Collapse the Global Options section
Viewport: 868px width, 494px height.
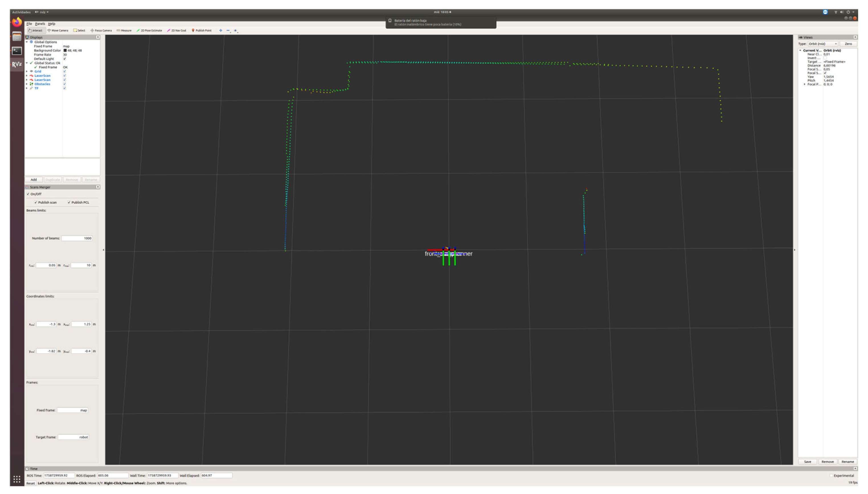27,42
